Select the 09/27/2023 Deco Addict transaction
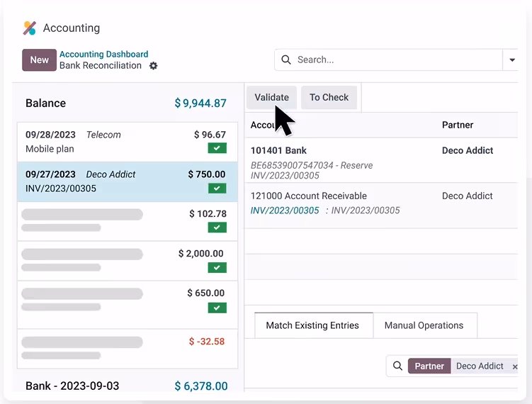The width and height of the screenshot is (532, 404). click(128, 182)
